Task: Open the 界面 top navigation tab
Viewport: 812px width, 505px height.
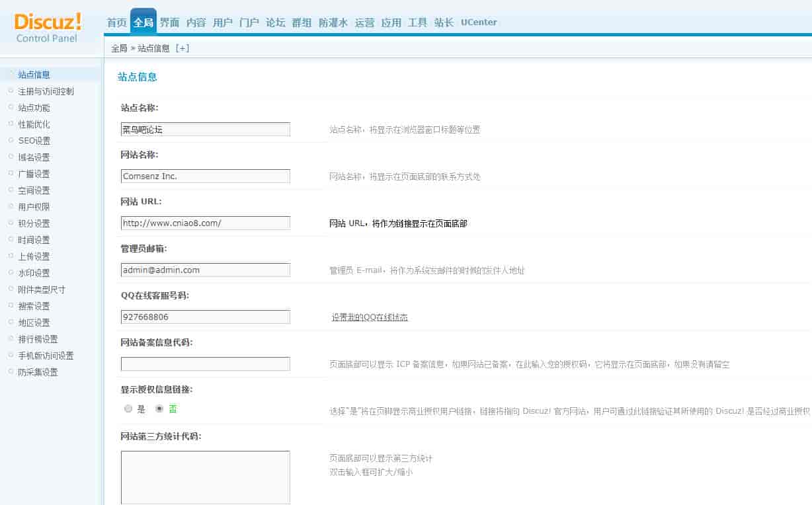Action: (x=170, y=22)
